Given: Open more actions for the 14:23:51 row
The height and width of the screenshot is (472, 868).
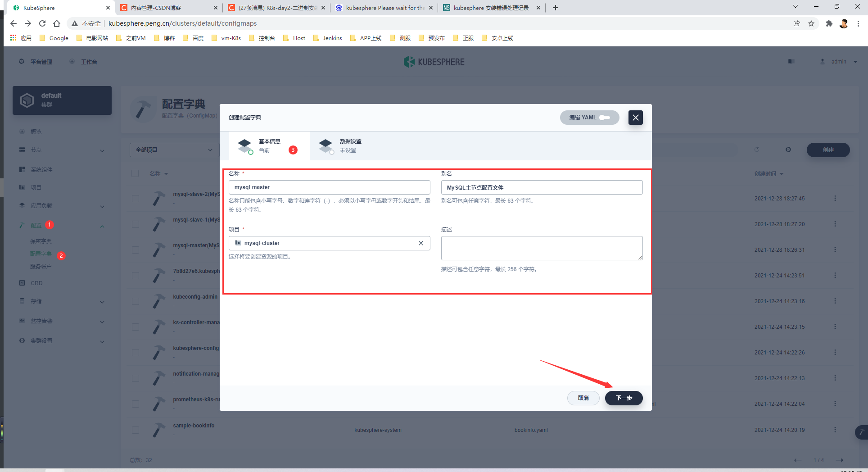Looking at the screenshot, I should click(835, 275).
